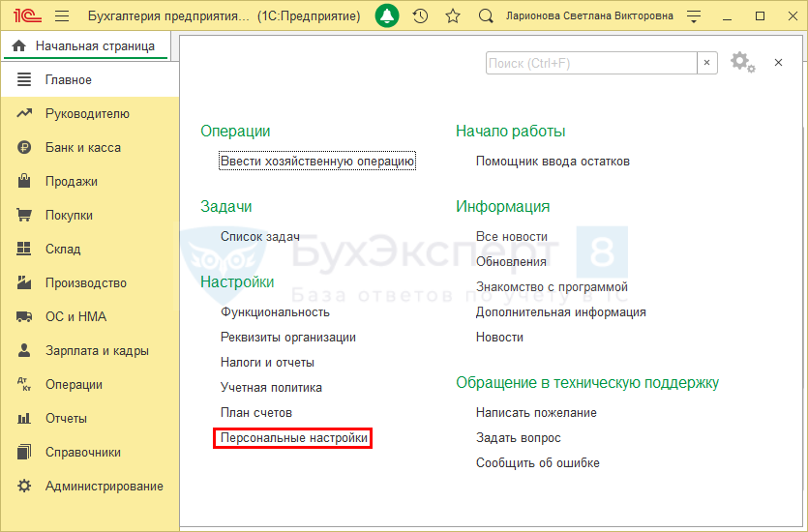The height and width of the screenshot is (532, 808).
Task: Select Главное in the sidebar menu
Action: (x=68, y=80)
